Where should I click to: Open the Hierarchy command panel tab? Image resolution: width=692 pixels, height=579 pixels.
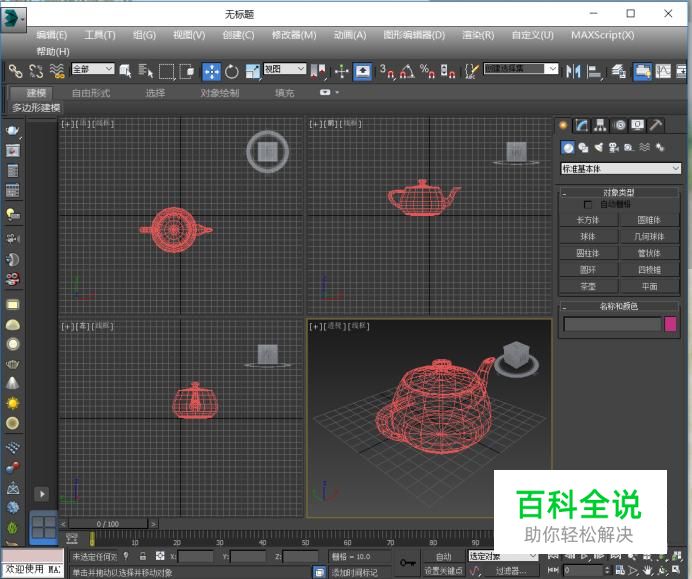[x=600, y=126]
